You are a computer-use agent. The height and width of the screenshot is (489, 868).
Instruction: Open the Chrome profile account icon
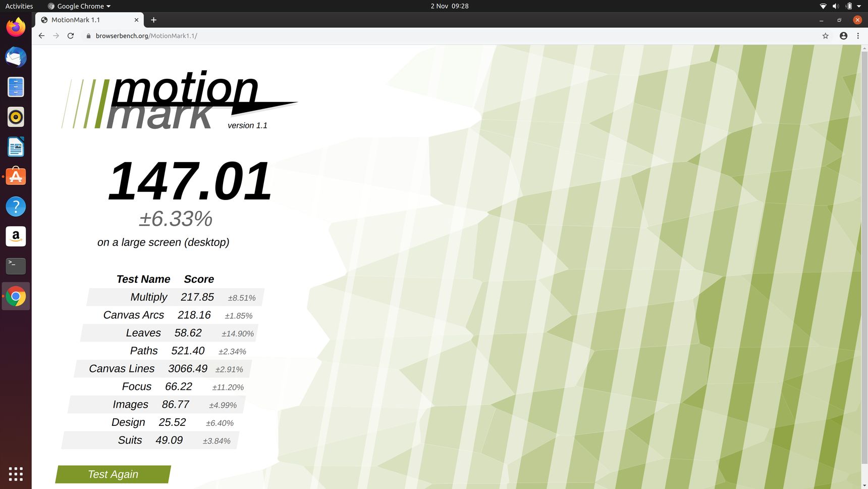(843, 36)
